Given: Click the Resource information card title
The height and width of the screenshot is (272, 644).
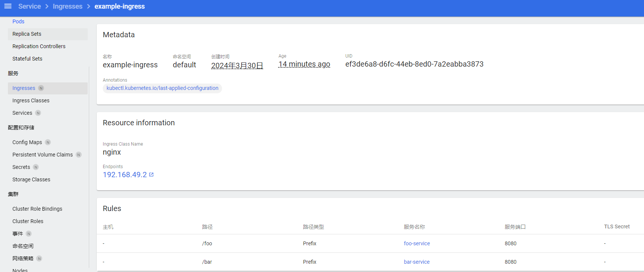Looking at the screenshot, I should (x=139, y=123).
